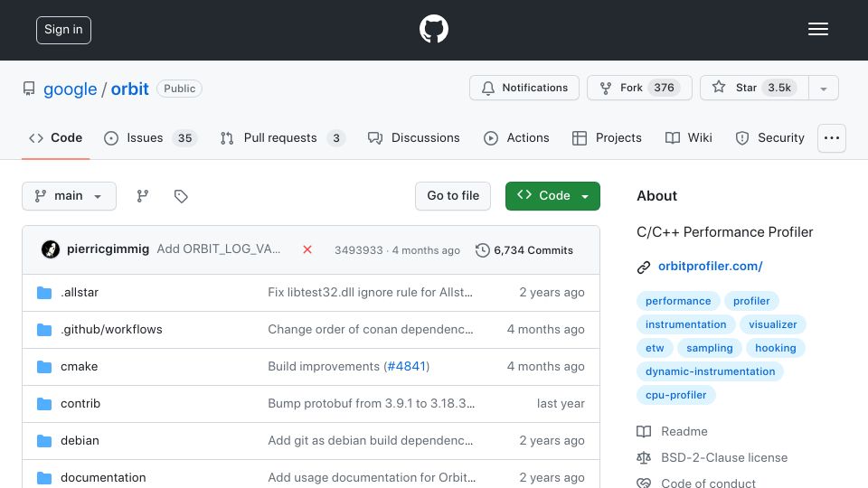Click the Go to file button
The height and width of the screenshot is (488, 868).
(x=453, y=196)
